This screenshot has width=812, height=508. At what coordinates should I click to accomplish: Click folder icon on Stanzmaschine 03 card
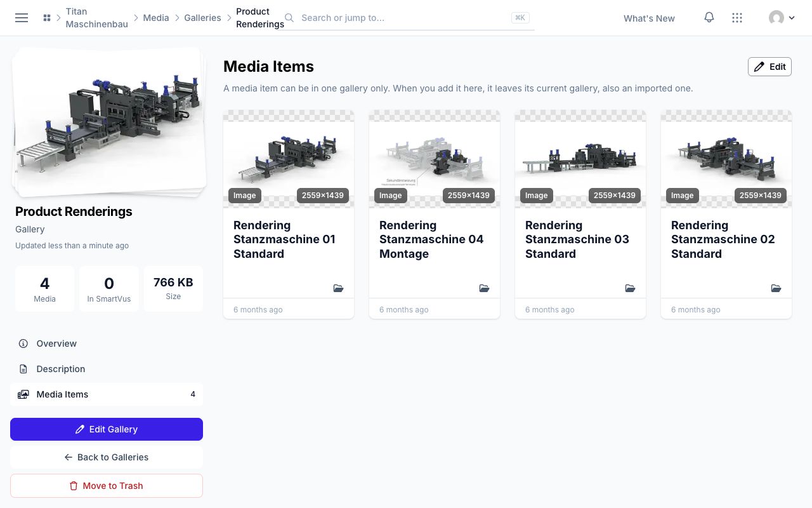631,288
